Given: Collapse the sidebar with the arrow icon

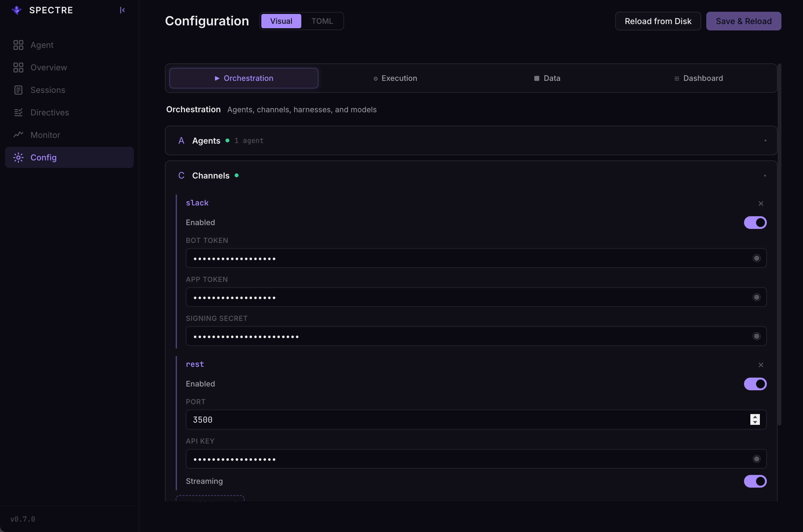Looking at the screenshot, I should point(122,10).
